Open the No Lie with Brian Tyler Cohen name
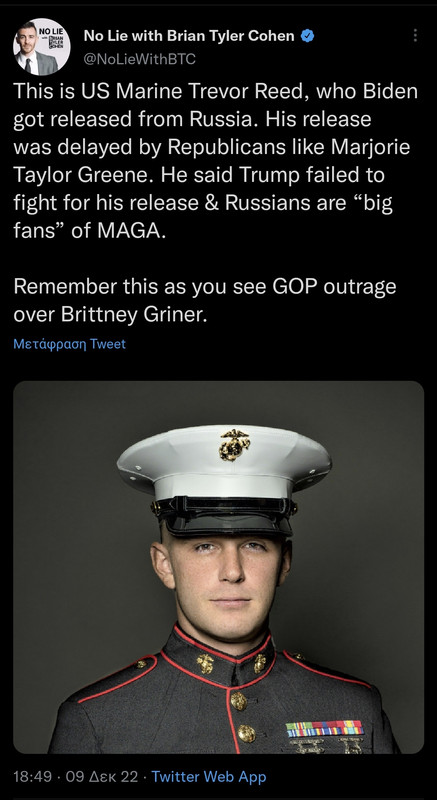Viewport: 437px width, 800px height. (189, 36)
